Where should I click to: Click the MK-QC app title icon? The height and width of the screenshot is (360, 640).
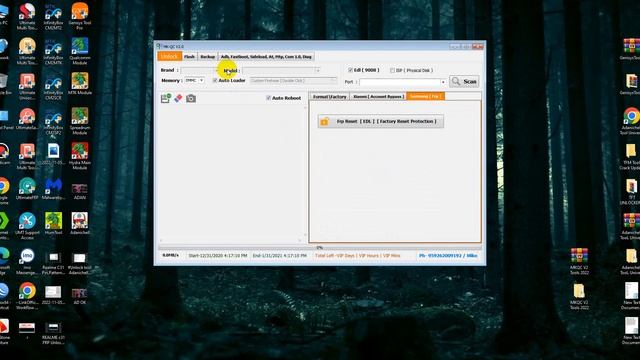click(x=159, y=46)
